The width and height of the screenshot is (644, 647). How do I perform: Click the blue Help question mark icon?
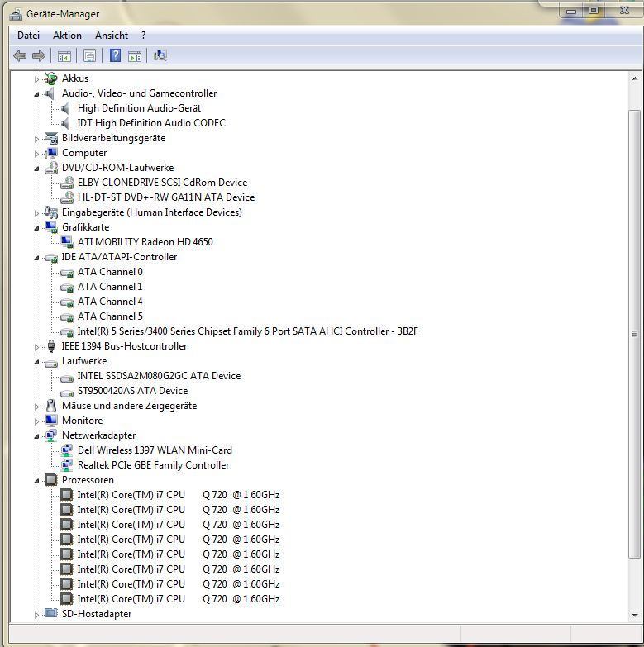tap(115, 55)
